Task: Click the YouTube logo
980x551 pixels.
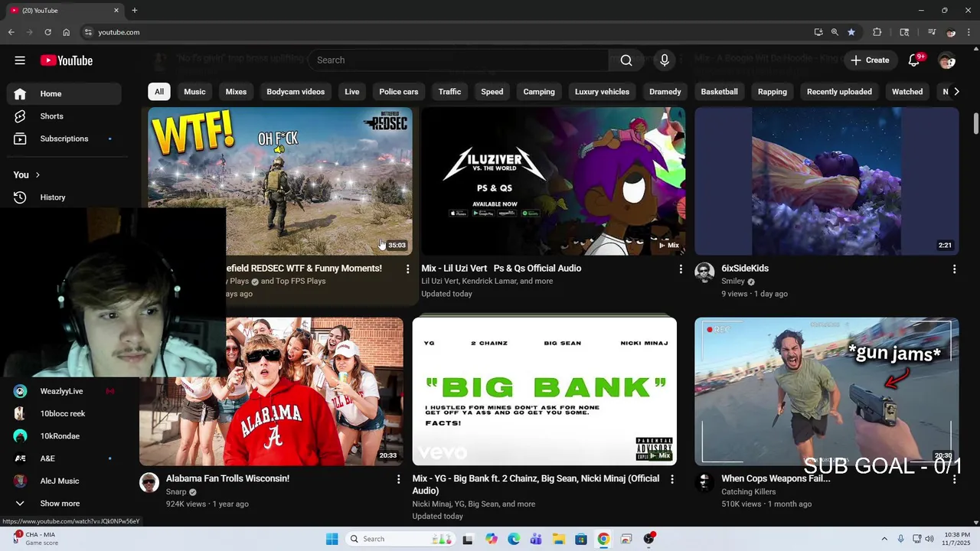Action: coord(67,60)
